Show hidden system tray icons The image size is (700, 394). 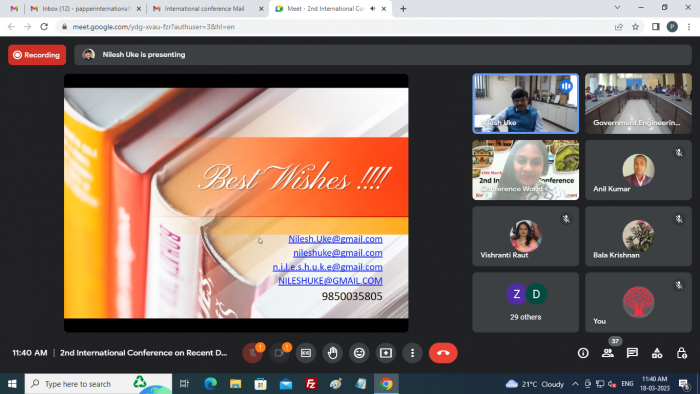[x=575, y=384]
